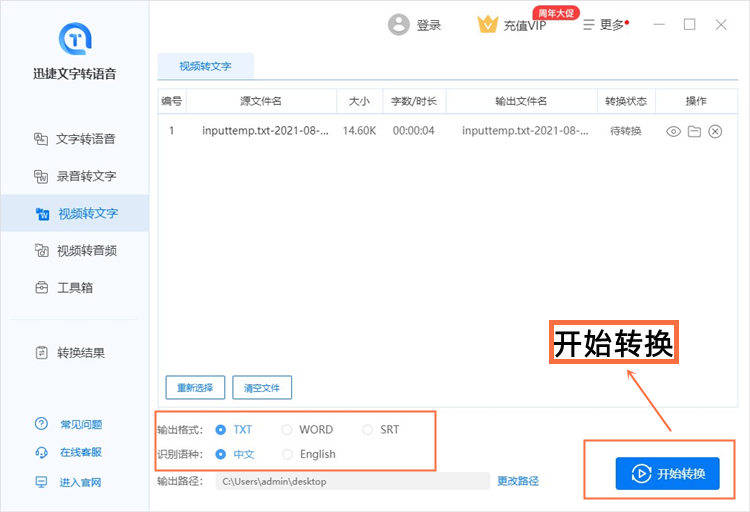Viewport: 750px width, 512px height.
Task: Open 转换结果 conversion results
Action: coord(80,353)
